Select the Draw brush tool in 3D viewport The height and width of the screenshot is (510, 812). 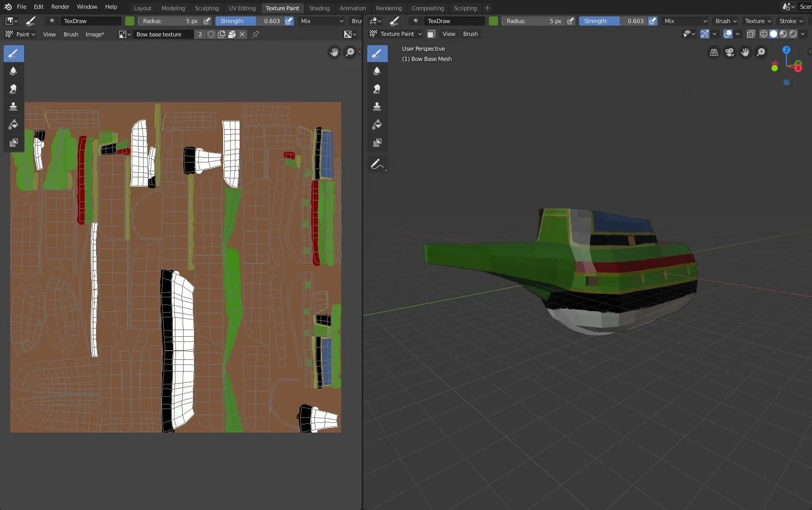coord(377,53)
